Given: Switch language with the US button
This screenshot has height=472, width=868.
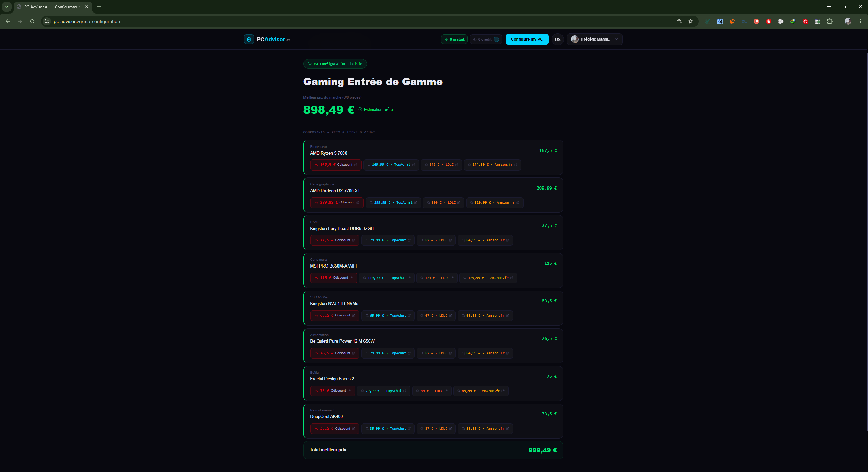Looking at the screenshot, I should pos(558,39).
